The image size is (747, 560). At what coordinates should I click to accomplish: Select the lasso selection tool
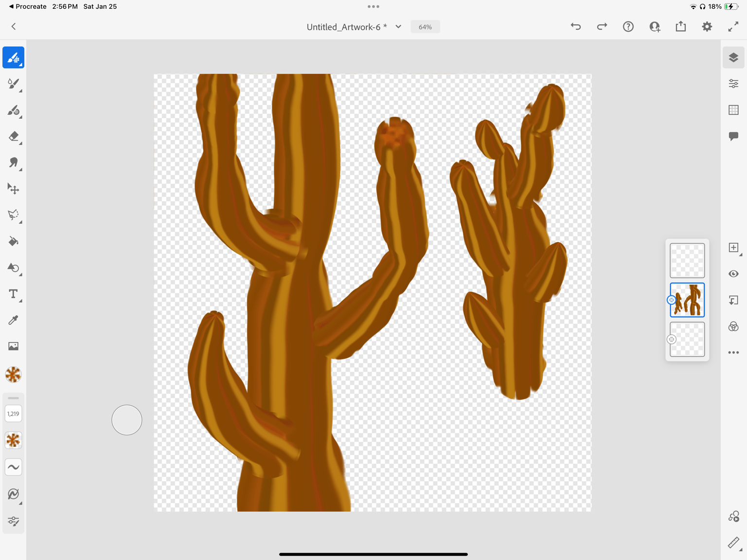click(x=13, y=215)
